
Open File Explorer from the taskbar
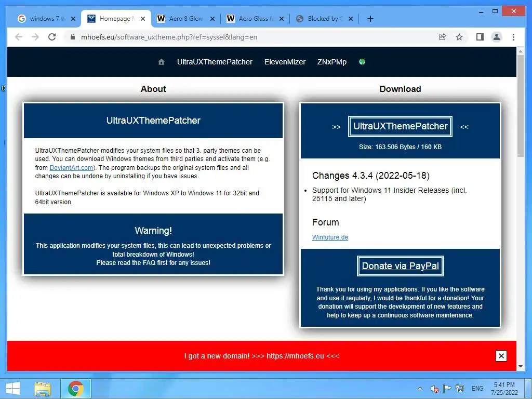43,389
